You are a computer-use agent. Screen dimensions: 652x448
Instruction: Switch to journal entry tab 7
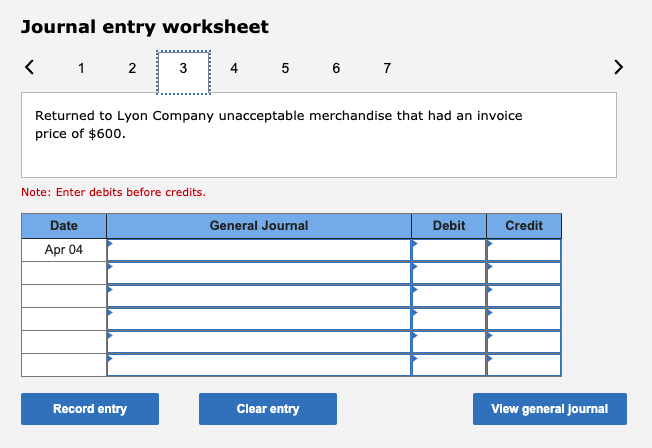click(x=387, y=68)
